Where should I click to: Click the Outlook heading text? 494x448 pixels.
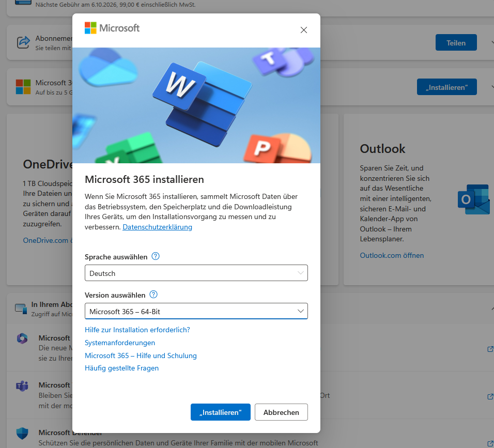click(382, 149)
